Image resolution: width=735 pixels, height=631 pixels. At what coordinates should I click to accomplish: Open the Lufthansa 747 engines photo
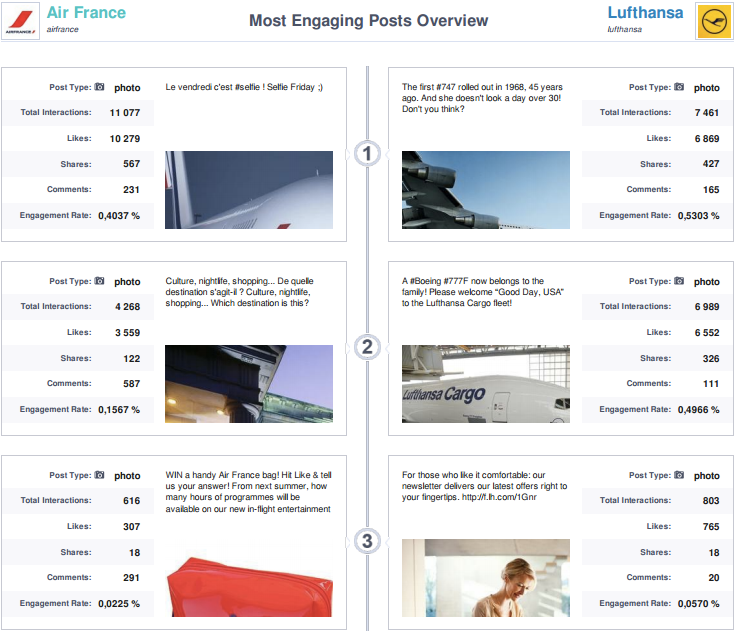pyautogui.click(x=486, y=190)
